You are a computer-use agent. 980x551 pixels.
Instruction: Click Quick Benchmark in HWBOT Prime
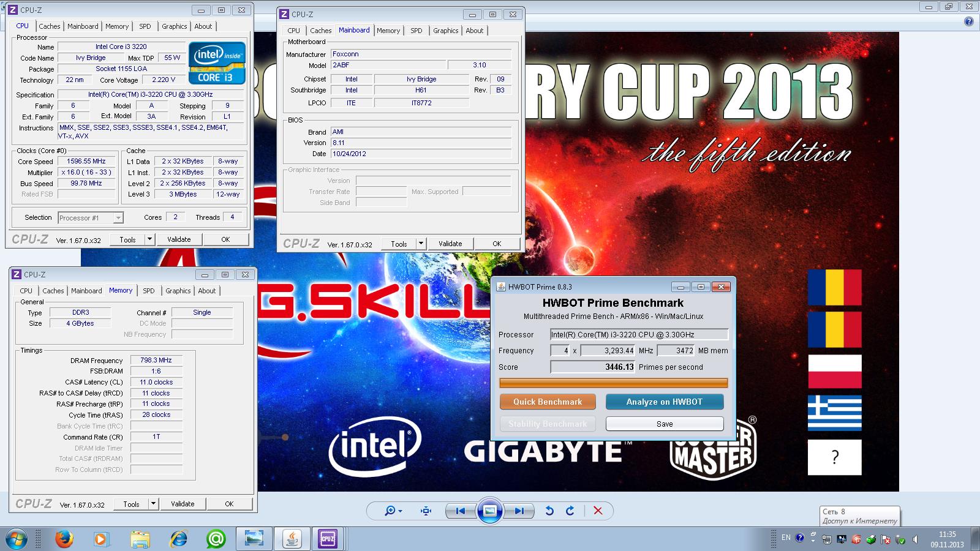click(548, 402)
